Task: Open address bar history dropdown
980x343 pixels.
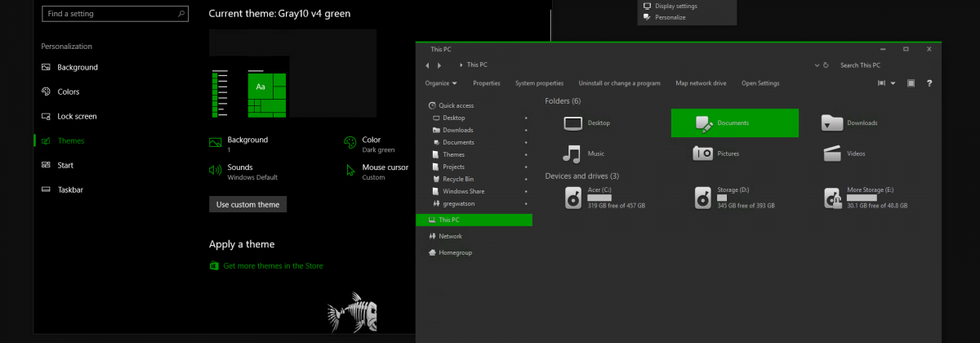Action: tap(817, 65)
